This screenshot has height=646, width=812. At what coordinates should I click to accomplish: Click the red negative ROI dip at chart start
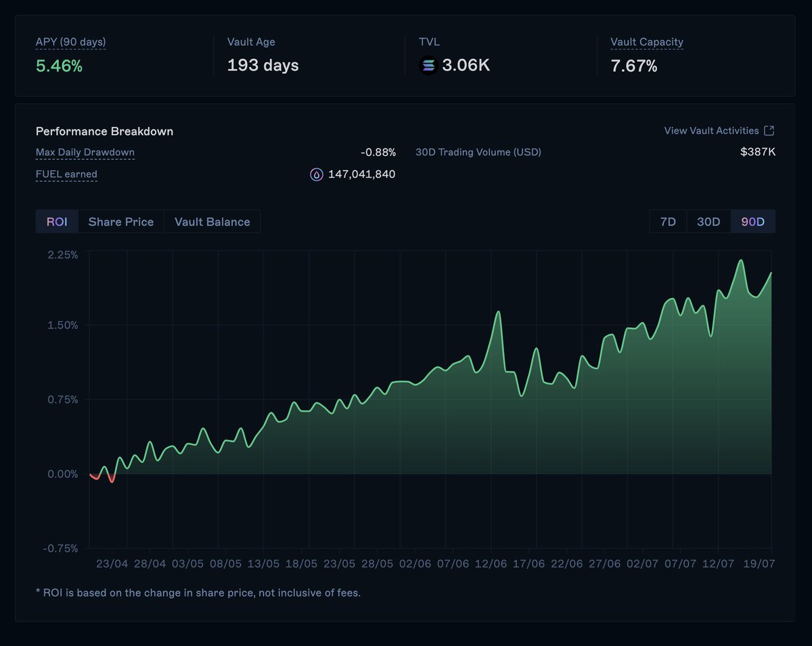coord(112,480)
